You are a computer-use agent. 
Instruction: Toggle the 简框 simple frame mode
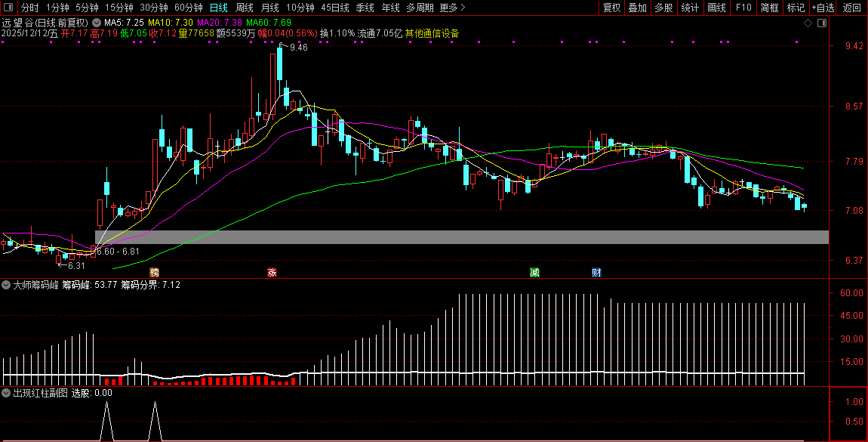(769, 8)
